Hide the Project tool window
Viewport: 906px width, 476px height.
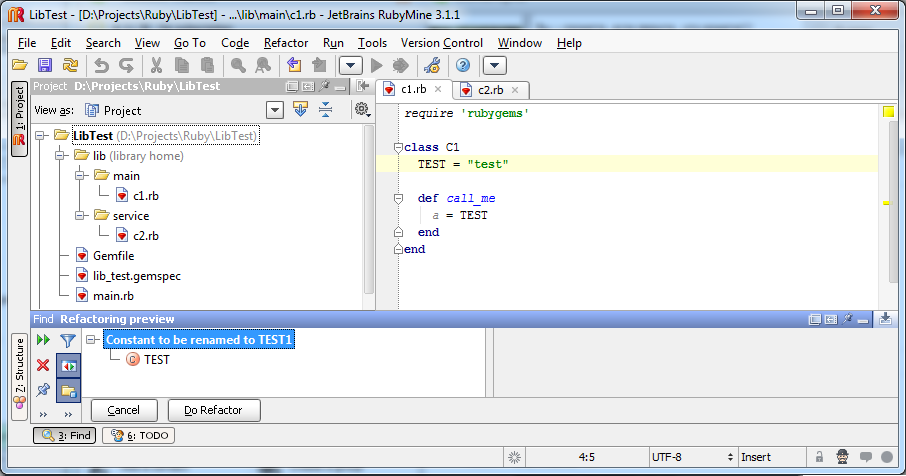click(340, 87)
